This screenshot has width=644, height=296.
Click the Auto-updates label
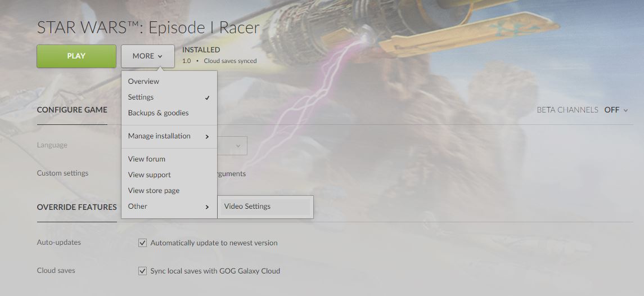(58, 242)
